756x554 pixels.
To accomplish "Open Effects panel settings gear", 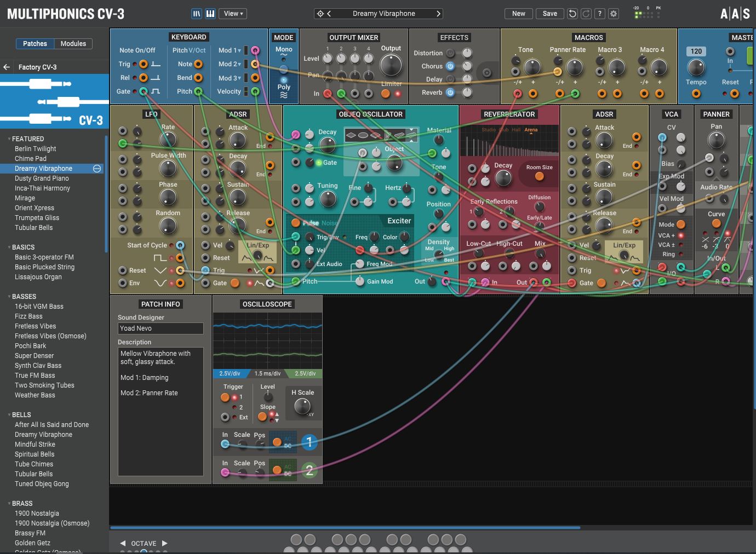I will [487, 72].
